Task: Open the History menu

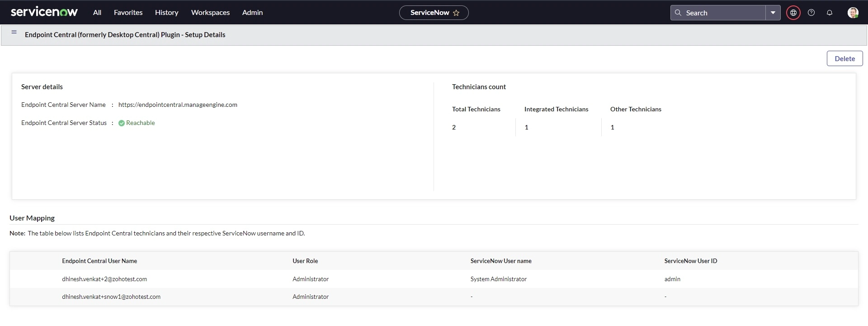Action: pos(167,13)
